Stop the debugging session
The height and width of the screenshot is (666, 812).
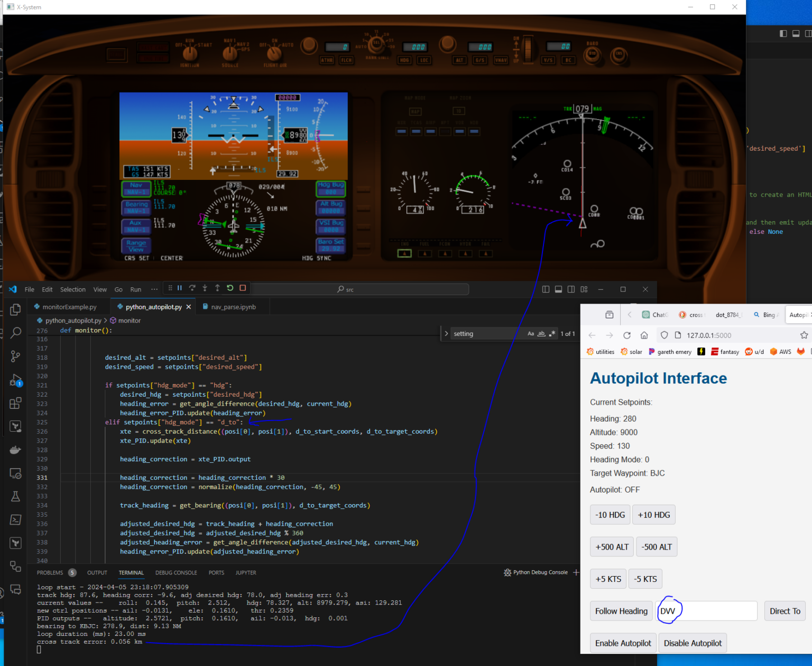tap(243, 288)
